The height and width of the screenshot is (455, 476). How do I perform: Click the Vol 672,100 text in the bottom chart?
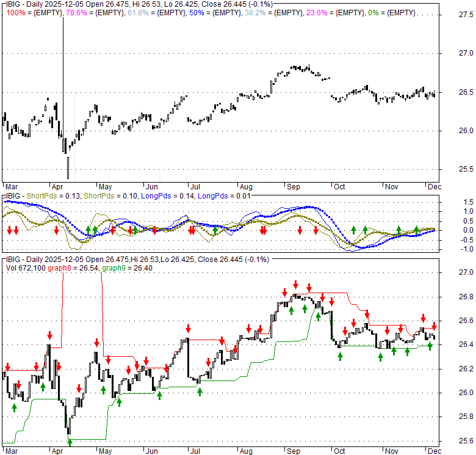pos(25,268)
